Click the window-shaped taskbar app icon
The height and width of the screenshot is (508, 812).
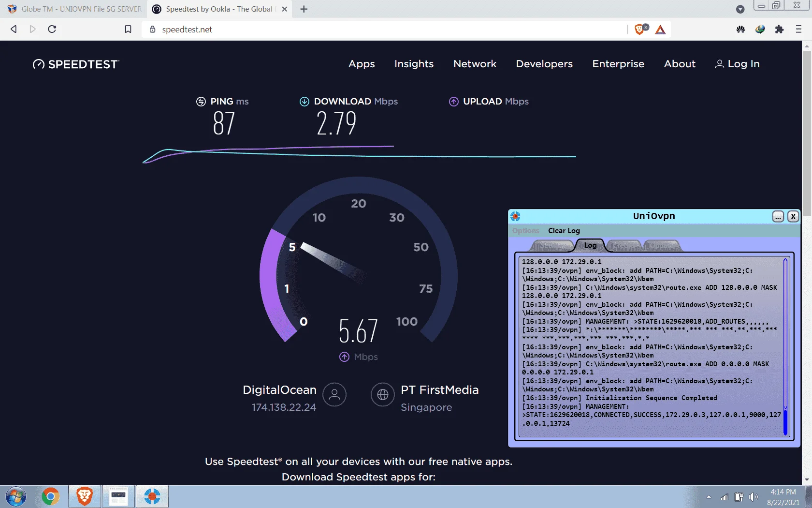tap(118, 497)
